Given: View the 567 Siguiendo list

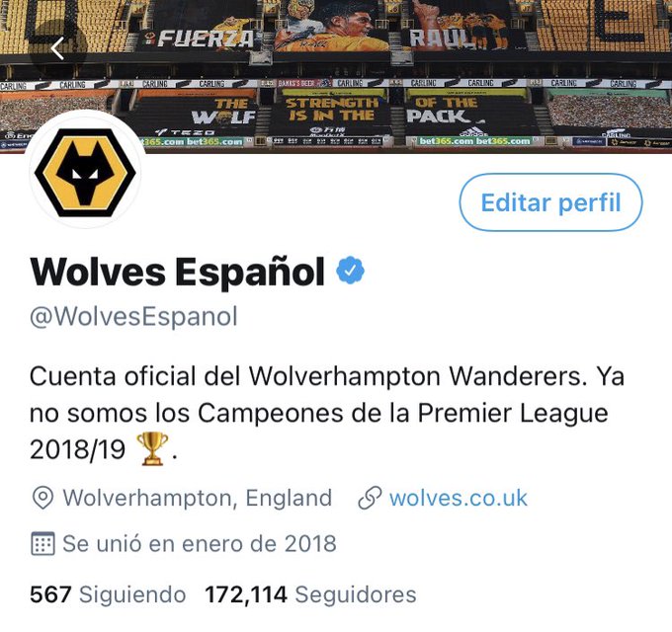Looking at the screenshot, I should tap(108, 594).
